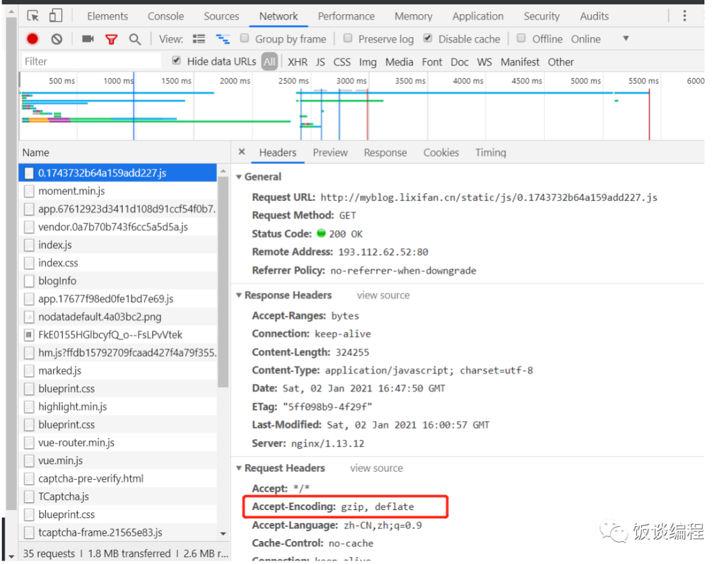The height and width of the screenshot is (564, 728).
Task: Select the marked.js request
Action: coord(119,371)
